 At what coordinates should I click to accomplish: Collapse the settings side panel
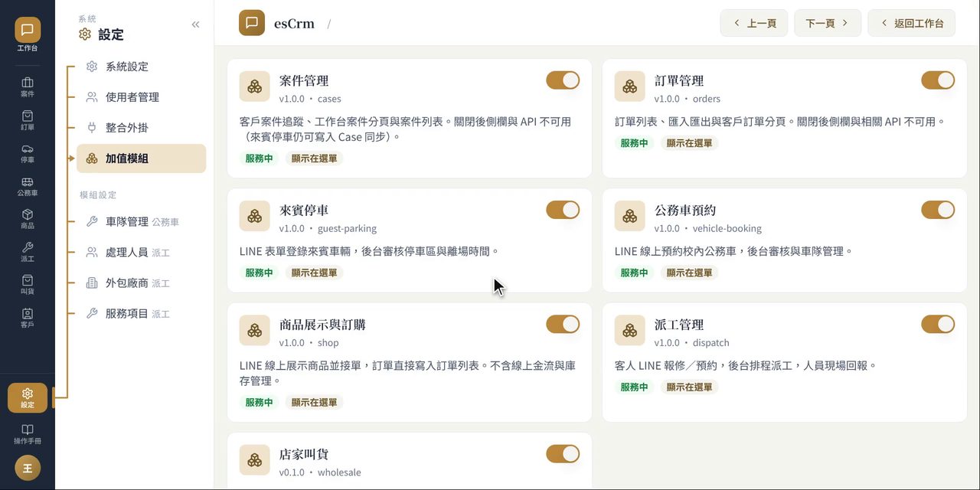click(195, 24)
